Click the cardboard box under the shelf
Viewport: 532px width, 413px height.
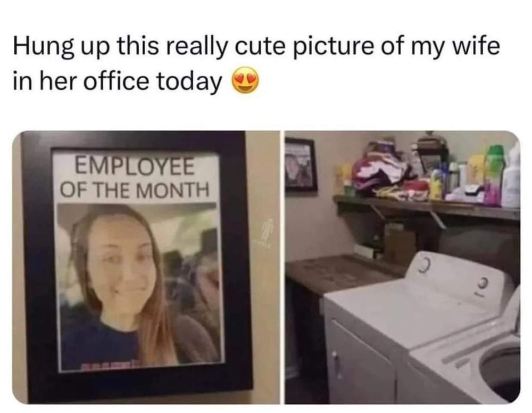click(401, 245)
